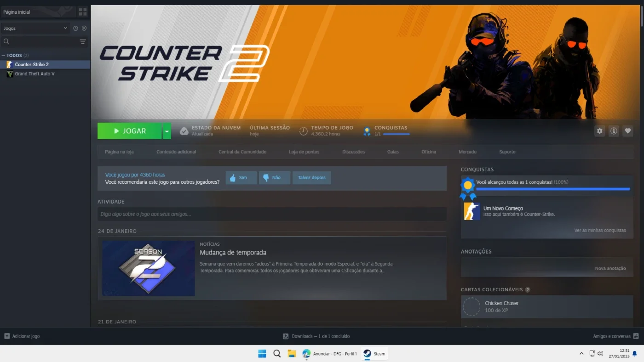Add game to favorites heart icon
The height and width of the screenshot is (362, 644).
point(628,131)
